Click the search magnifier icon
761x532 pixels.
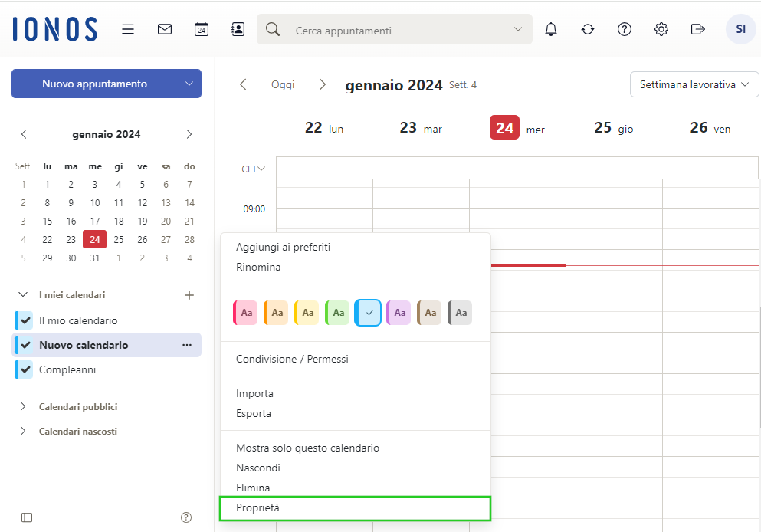[273, 30]
